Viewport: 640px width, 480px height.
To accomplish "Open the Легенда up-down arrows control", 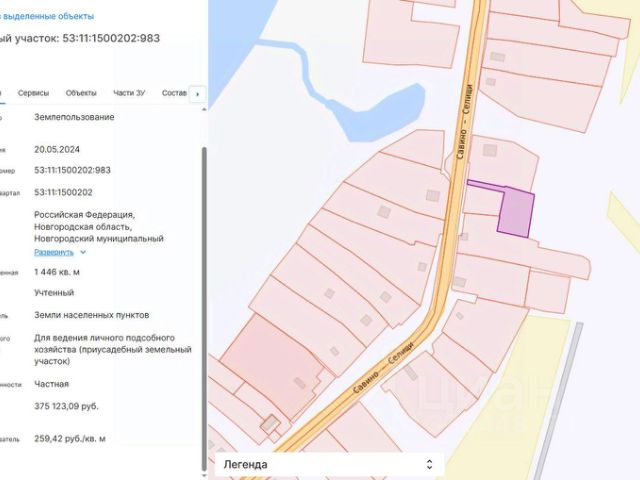I will 429,464.
